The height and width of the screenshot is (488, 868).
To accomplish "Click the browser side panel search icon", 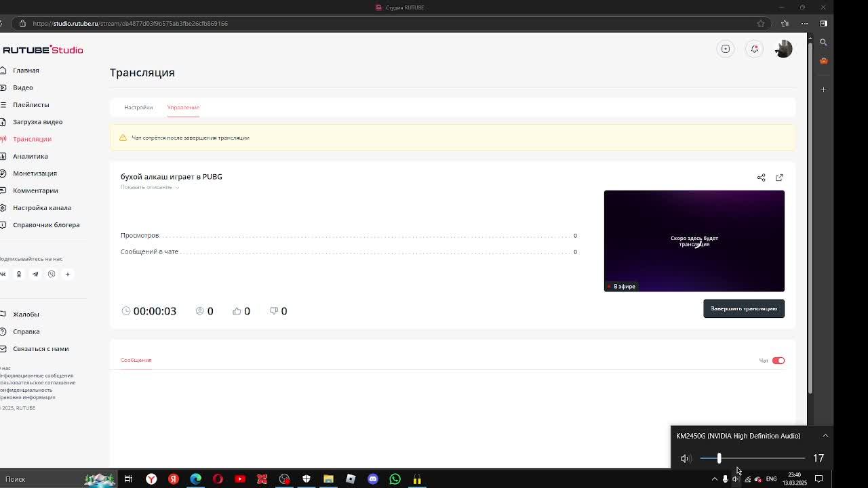I will tap(823, 42).
